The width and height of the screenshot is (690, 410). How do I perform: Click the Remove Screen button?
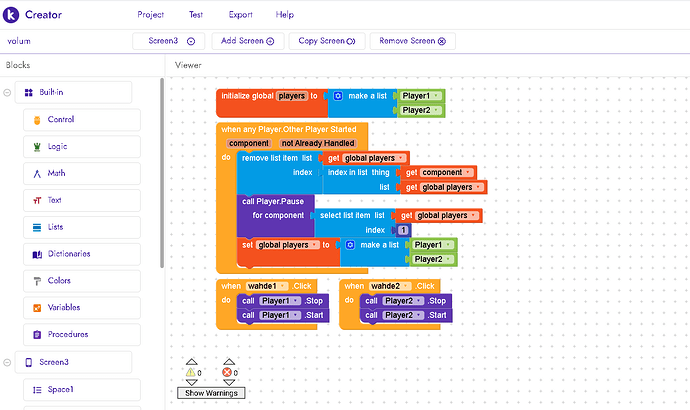[414, 41]
